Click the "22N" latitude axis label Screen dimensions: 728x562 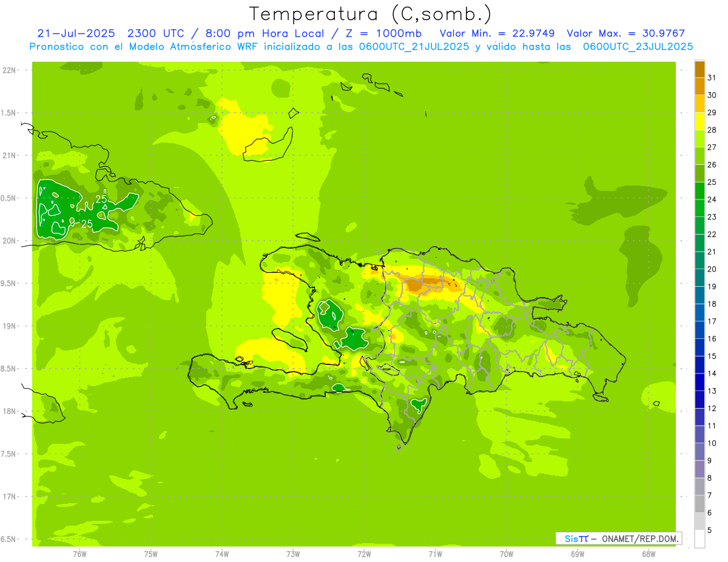click(9, 70)
